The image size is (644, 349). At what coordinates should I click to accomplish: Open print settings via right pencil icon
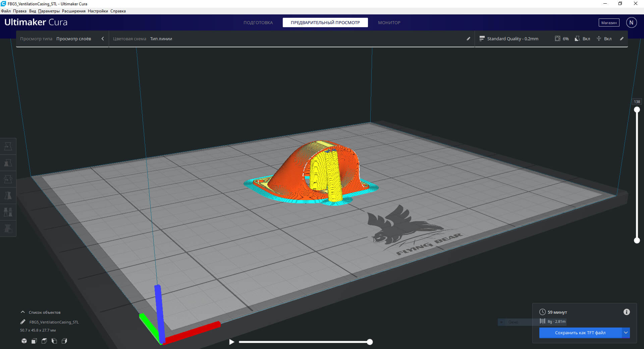pos(622,39)
